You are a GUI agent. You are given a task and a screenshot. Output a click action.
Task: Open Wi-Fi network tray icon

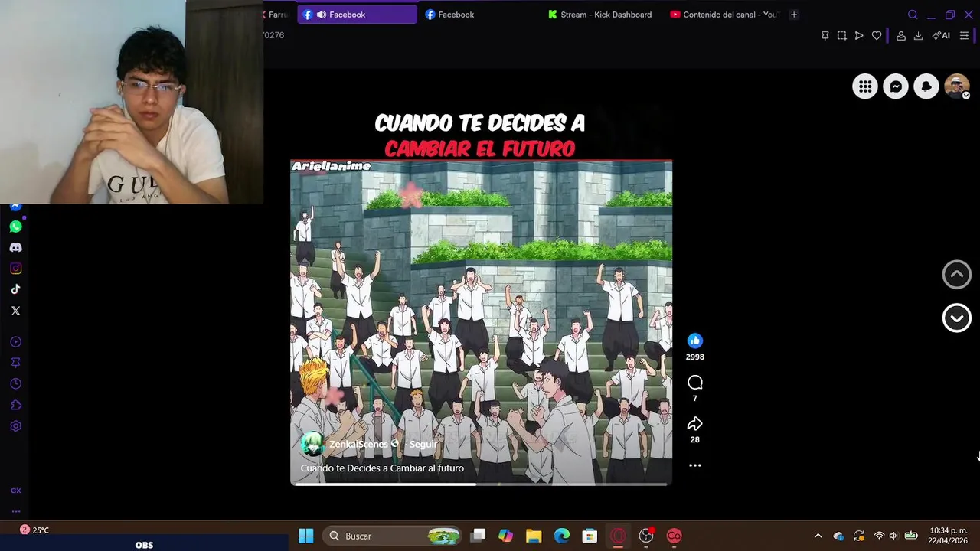879,536
